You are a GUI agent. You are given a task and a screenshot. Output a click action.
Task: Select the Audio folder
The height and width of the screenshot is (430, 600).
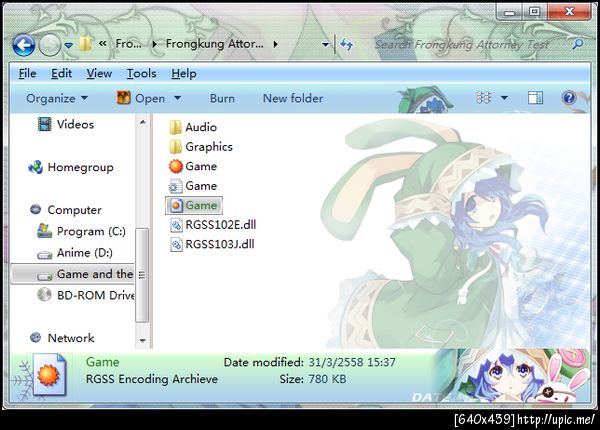coord(201,127)
